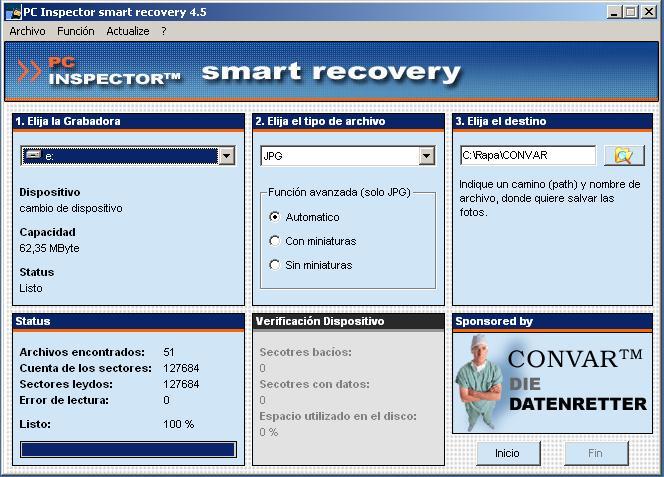Click the 100 % progress value
This screenshot has height=477, width=664.
point(179,424)
